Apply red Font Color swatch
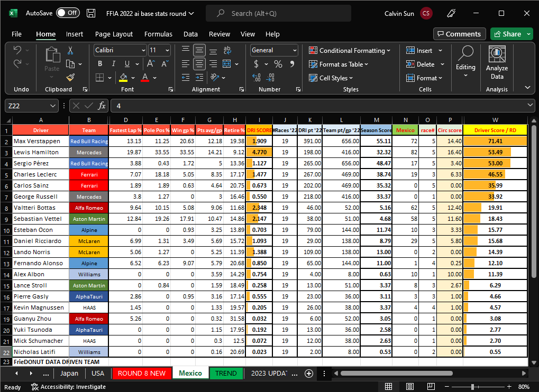539x392 pixels. click(x=145, y=78)
